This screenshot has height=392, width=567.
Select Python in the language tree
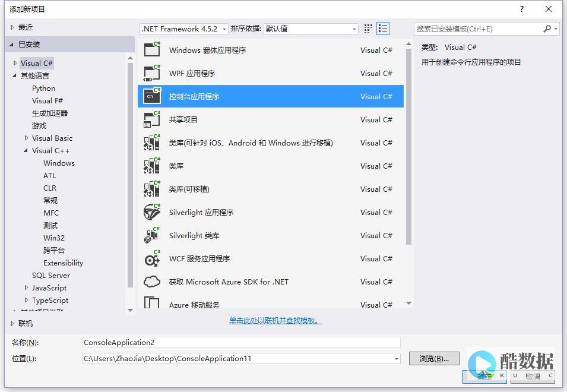click(43, 88)
